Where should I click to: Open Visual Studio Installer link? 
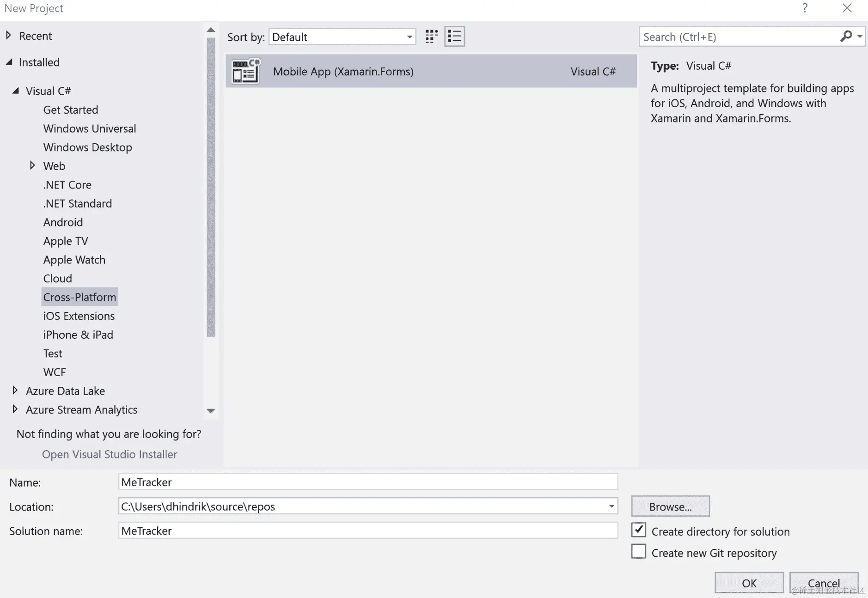pos(110,454)
